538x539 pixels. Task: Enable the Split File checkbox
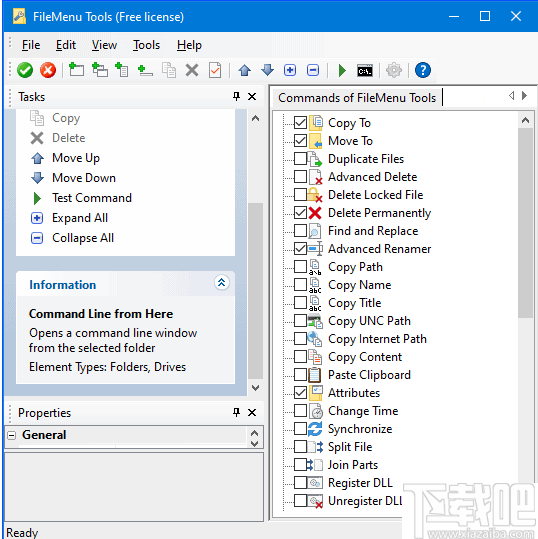pos(300,447)
